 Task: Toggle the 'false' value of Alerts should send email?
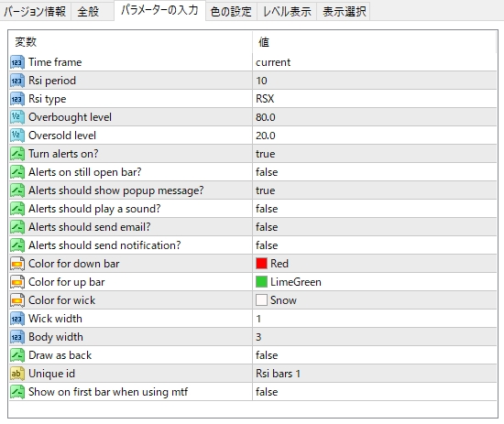click(375, 227)
